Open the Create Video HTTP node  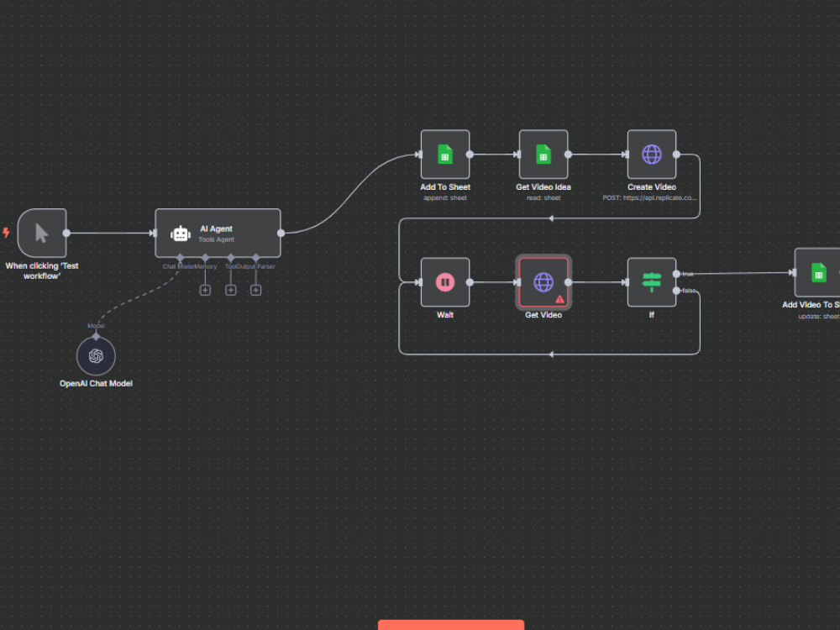point(652,155)
